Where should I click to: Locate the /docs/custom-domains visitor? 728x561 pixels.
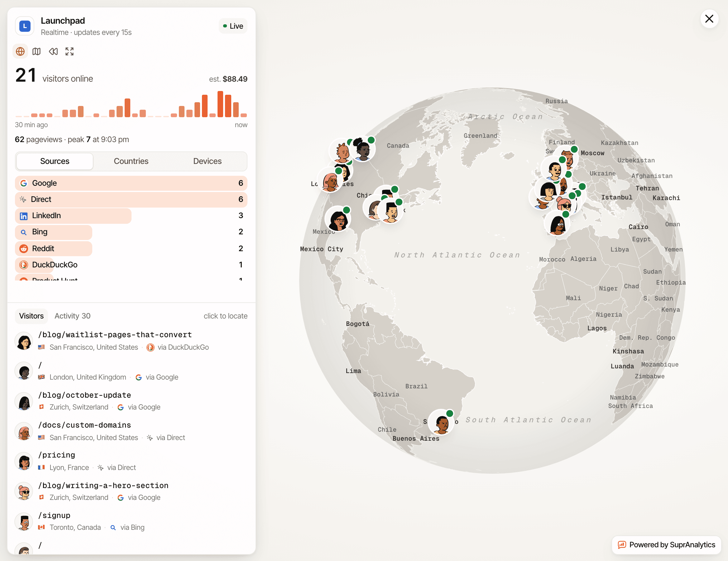point(131,431)
